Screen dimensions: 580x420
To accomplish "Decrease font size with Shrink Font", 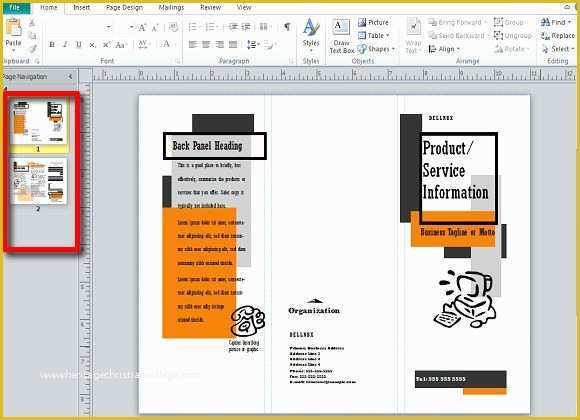I will point(155,27).
